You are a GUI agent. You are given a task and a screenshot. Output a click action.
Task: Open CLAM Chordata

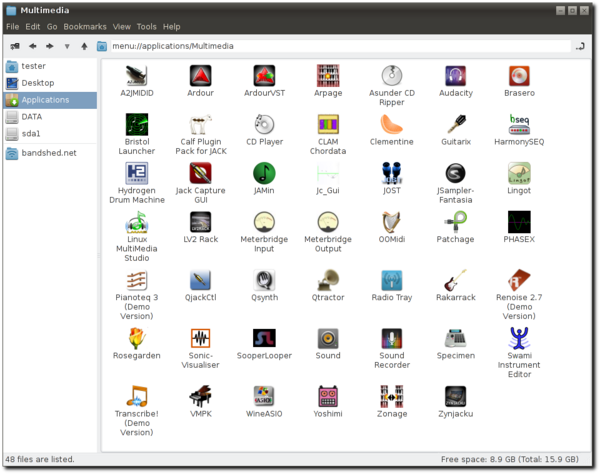pyautogui.click(x=328, y=124)
